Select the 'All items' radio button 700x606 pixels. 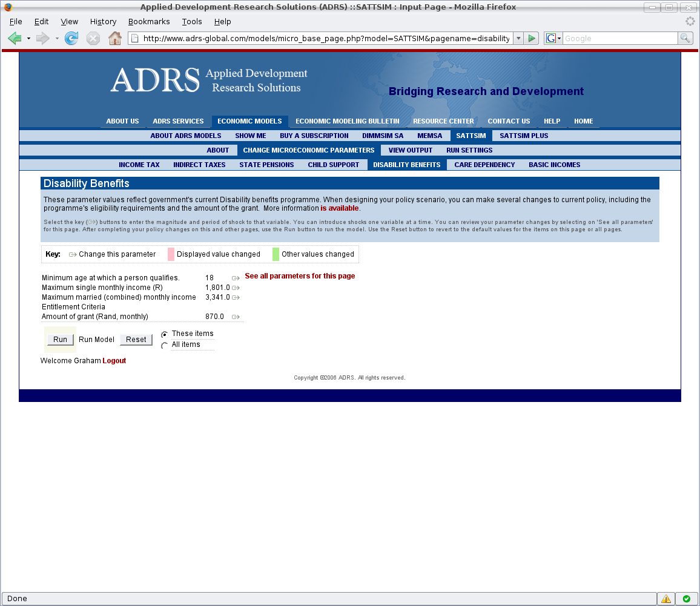pos(165,345)
